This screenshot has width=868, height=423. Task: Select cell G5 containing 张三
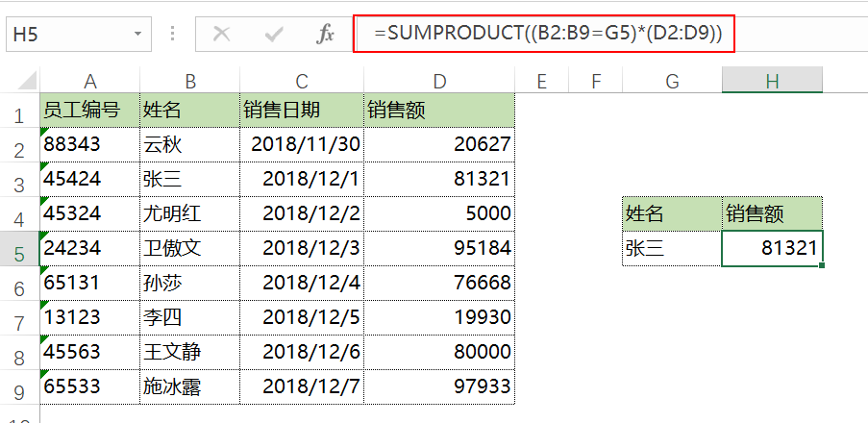tap(671, 249)
